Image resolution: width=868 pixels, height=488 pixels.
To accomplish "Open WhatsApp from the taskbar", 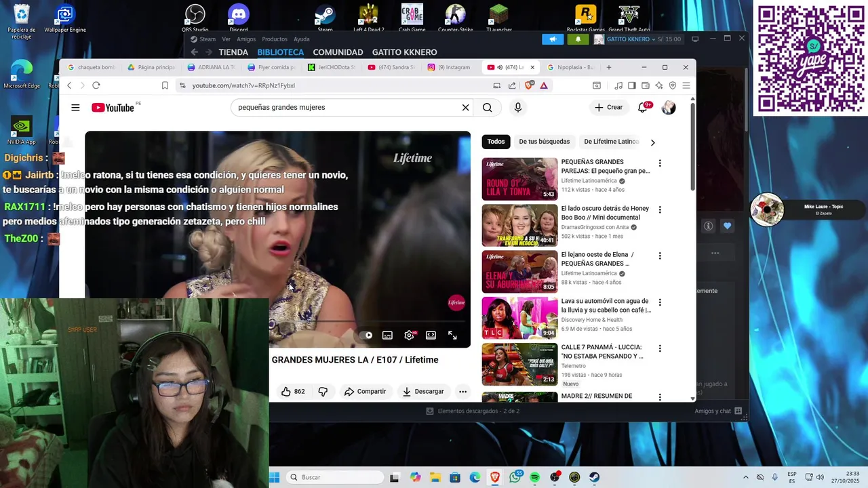I will pyautogui.click(x=515, y=477).
